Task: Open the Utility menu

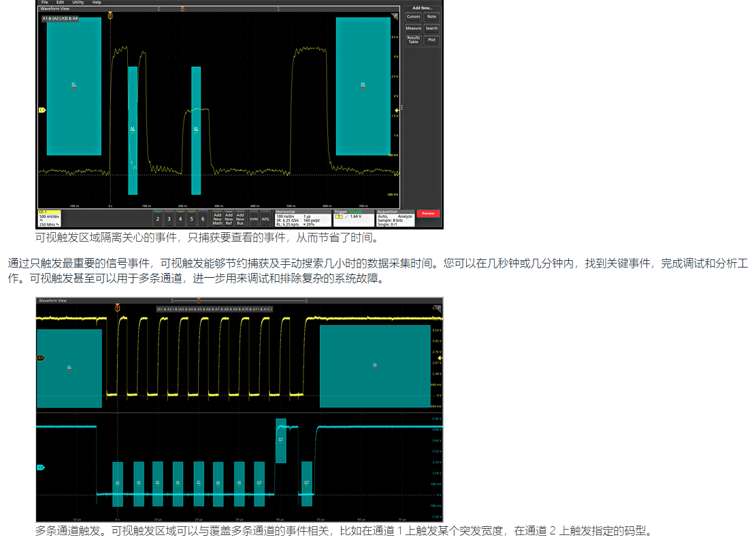Action: tap(78, 3)
